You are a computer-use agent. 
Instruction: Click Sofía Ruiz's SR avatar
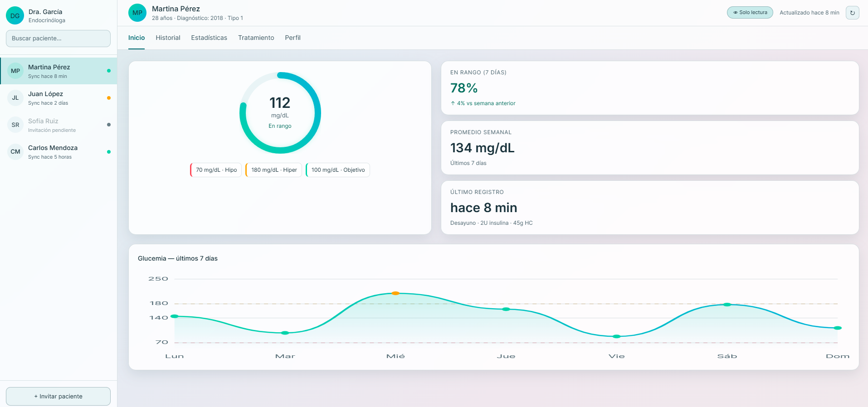(x=15, y=125)
